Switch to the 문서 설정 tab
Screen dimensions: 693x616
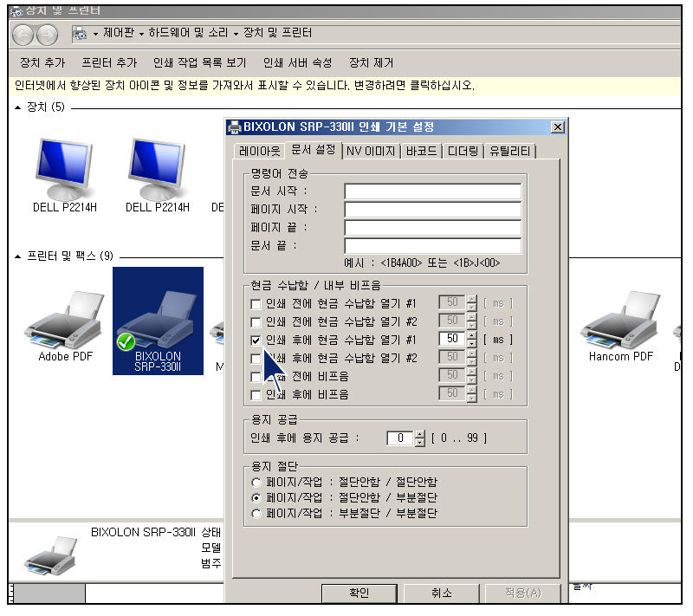pyautogui.click(x=314, y=150)
